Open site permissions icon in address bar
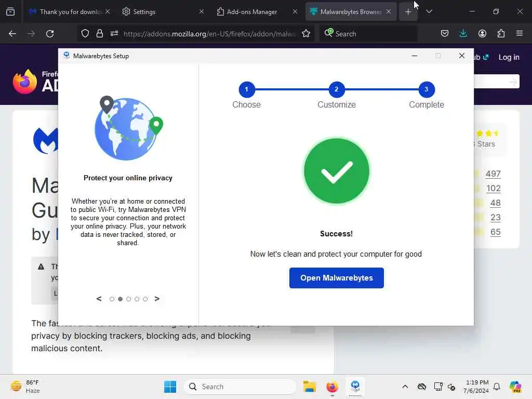The width and height of the screenshot is (532, 399). tap(114, 33)
